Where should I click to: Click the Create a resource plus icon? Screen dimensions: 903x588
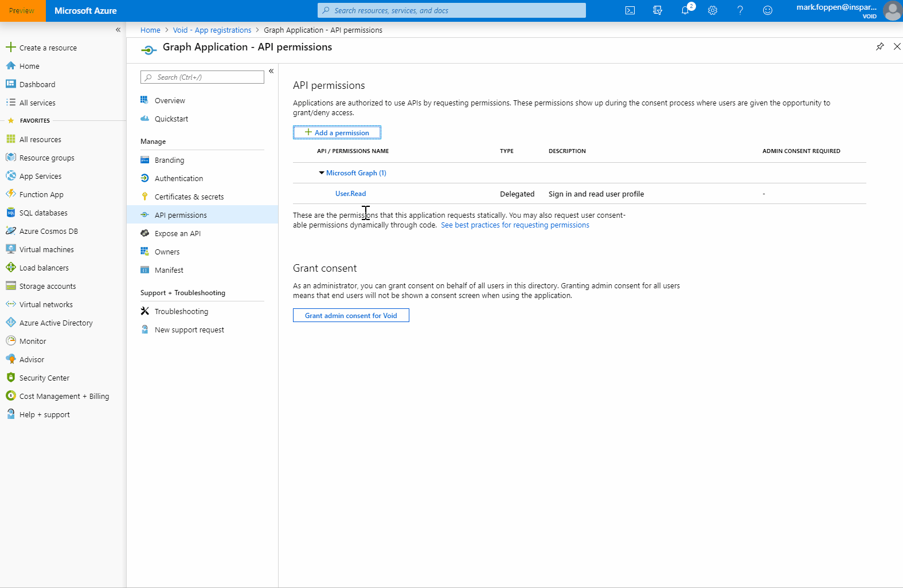(10, 48)
